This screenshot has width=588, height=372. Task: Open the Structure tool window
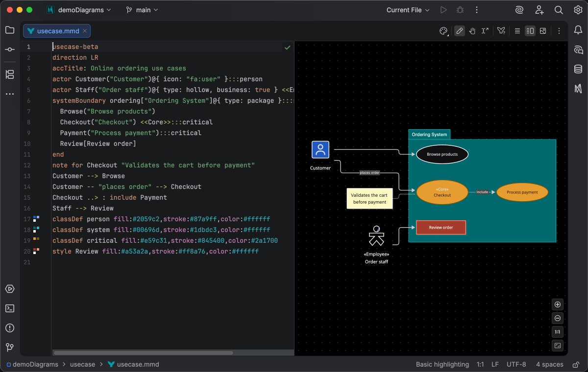(x=10, y=74)
